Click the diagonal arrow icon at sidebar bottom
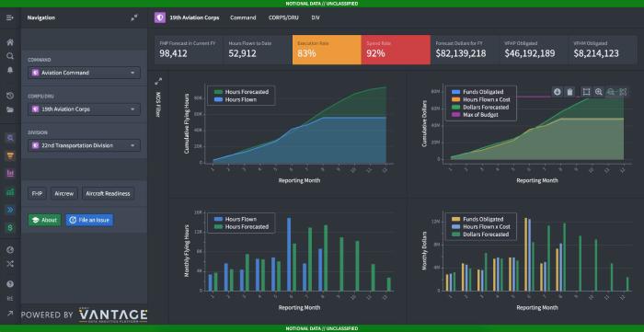Image resolution: width=644 pixels, height=332 pixels. pos(10,314)
